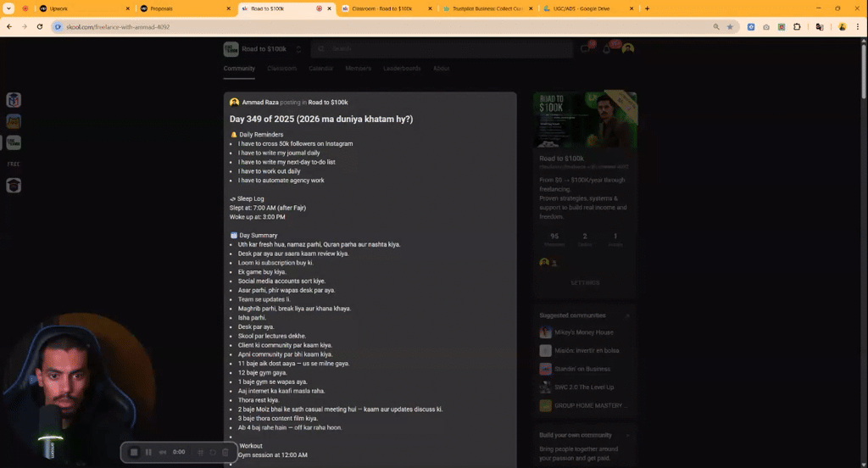Switch to Members tab
This screenshot has width=868, height=468.
pyautogui.click(x=359, y=69)
